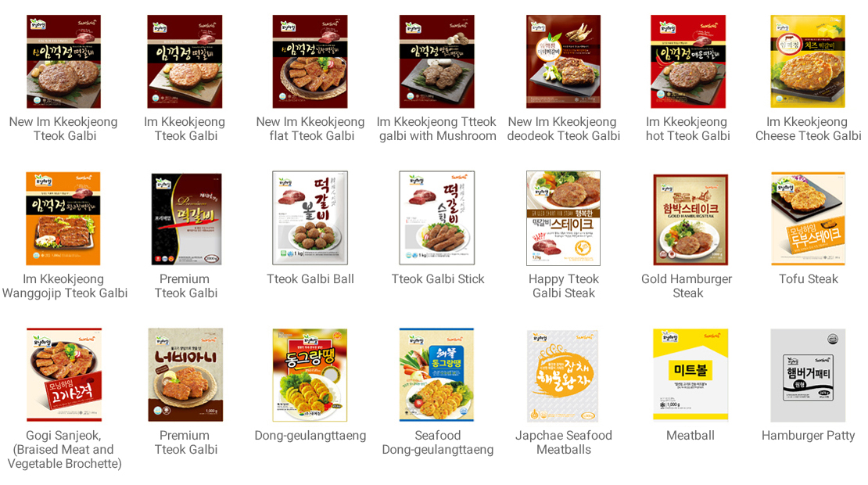The width and height of the screenshot is (868, 485).
Task: Select the Tteok Galbi Stick package image
Action: (x=437, y=217)
